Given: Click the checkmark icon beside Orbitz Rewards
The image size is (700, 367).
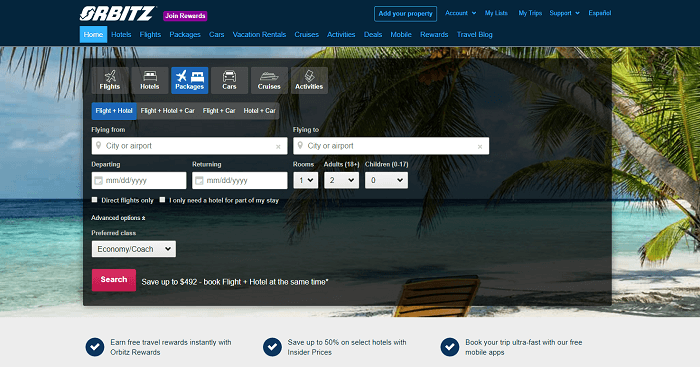Looking at the screenshot, I should pyautogui.click(x=95, y=347).
